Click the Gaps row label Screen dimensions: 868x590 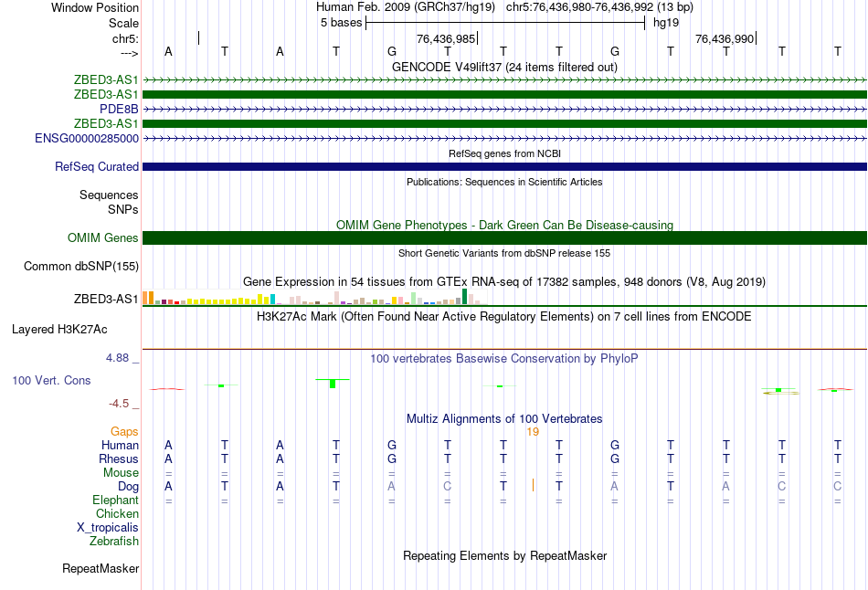124,432
